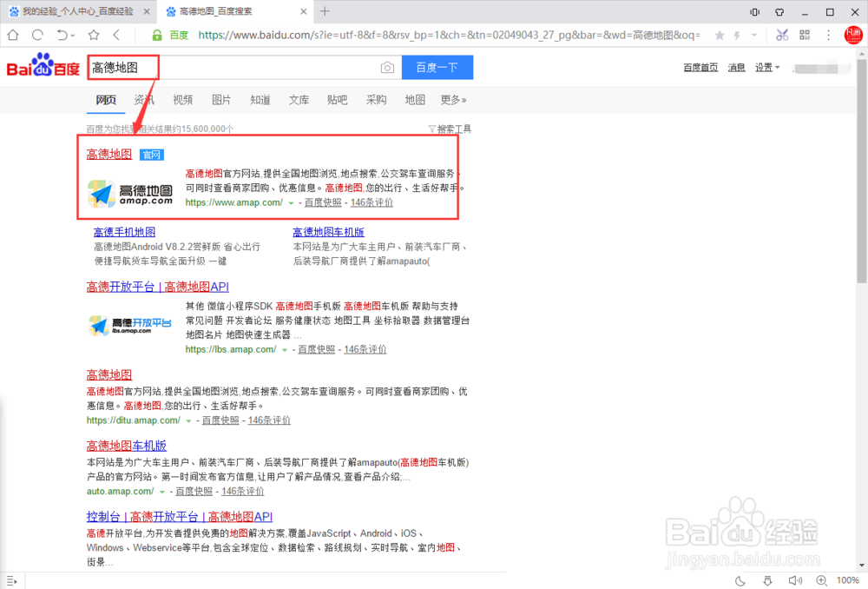Expand dropdown arrow beside www.amap.com URL

pos(291,203)
